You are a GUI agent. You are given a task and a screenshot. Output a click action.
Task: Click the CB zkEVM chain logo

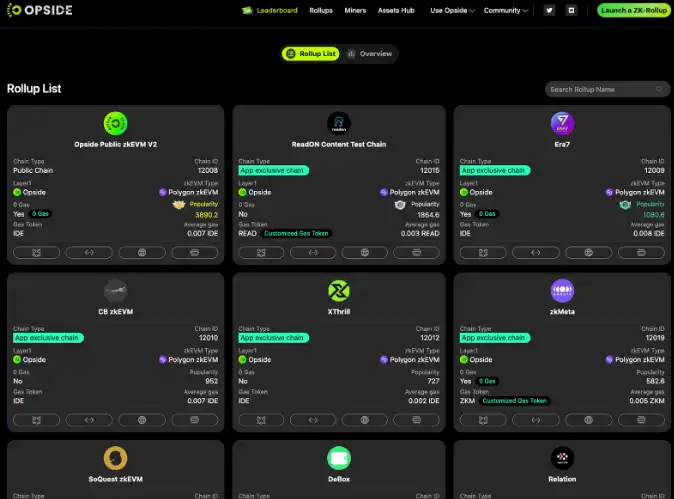[x=116, y=291]
